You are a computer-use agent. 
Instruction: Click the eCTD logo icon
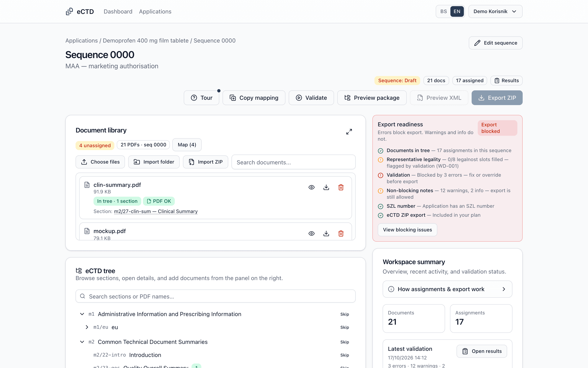pyautogui.click(x=69, y=11)
